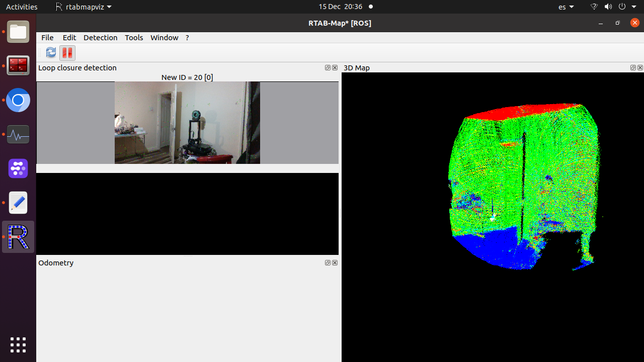This screenshot has width=644, height=362.
Task: Expand the rtabmapviz app menu in top bar
Action: (x=84, y=7)
